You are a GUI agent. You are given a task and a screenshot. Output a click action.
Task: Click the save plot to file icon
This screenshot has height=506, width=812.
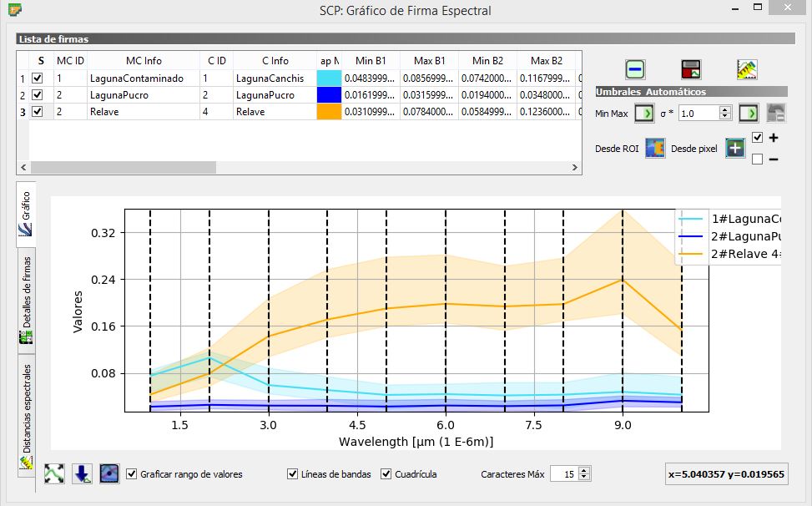click(82, 473)
